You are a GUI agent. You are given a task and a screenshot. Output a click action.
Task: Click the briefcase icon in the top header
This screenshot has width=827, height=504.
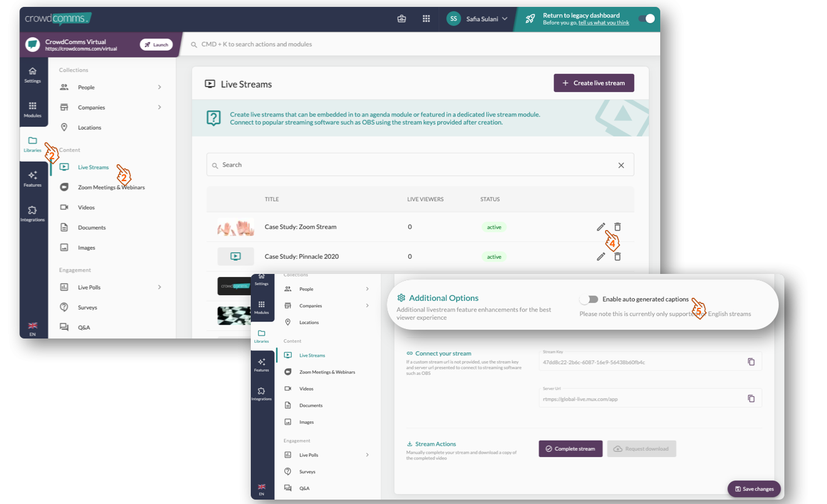point(402,19)
